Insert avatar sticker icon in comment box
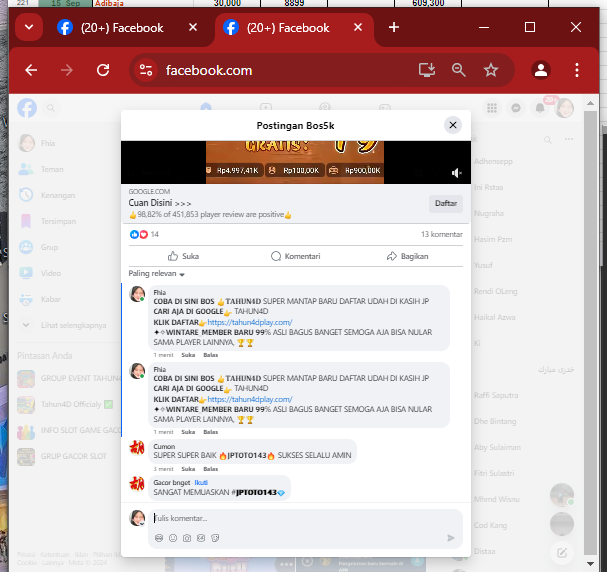 159,538
